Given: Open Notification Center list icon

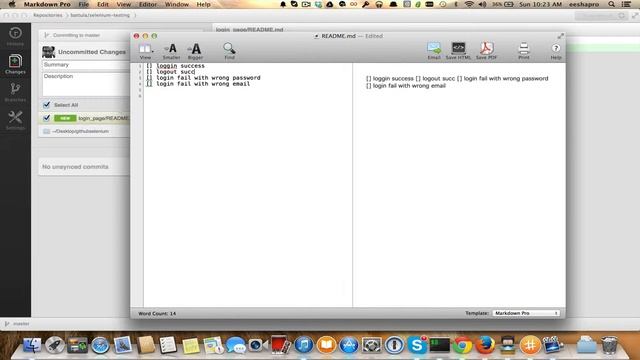Looking at the screenshot, I should [627, 4].
